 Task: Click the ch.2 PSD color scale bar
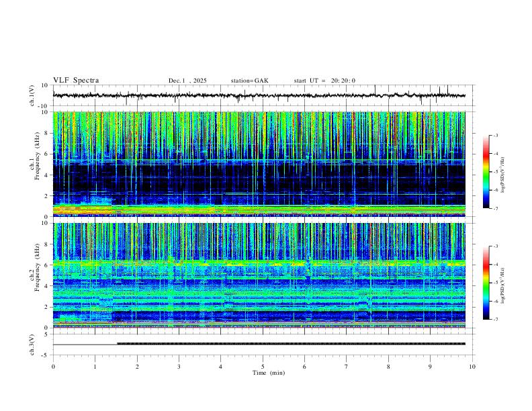pos(486,283)
